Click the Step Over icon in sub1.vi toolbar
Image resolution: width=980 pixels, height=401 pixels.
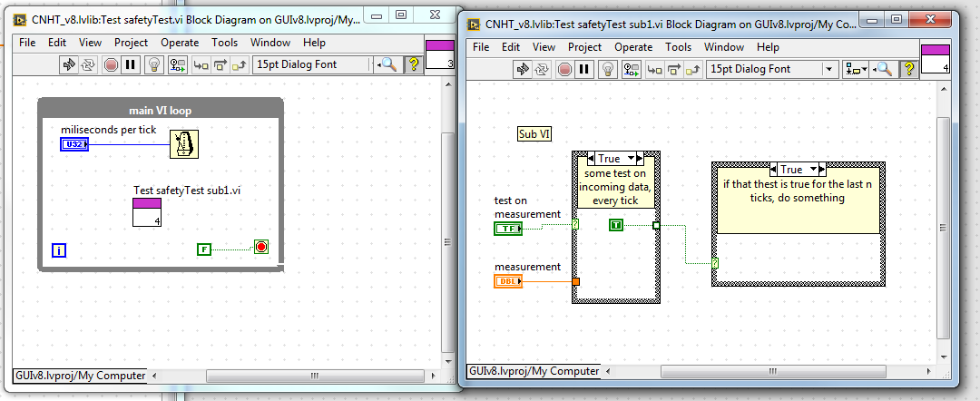click(x=674, y=69)
